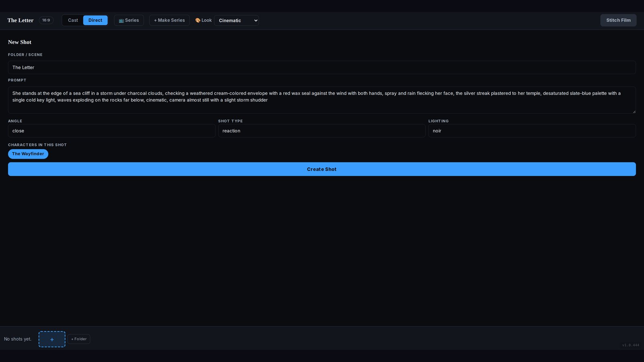Click The Letter project title
The image size is (644, 362).
21,21
